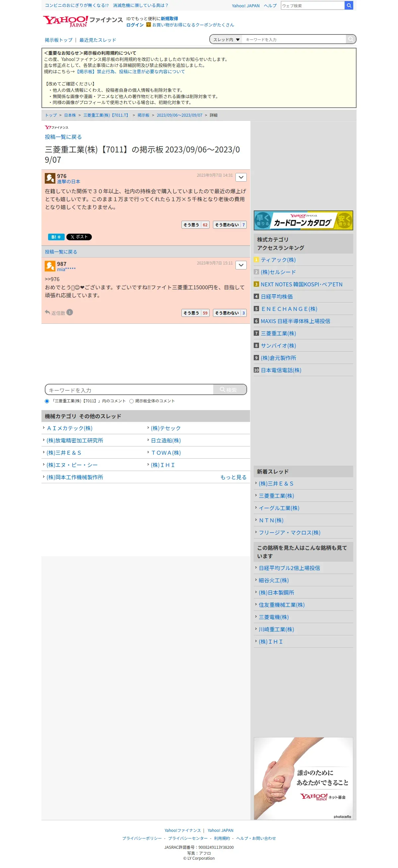This screenshot has width=398, height=868.
Task: Vote そう思わない on post 987
Action: click(x=230, y=313)
